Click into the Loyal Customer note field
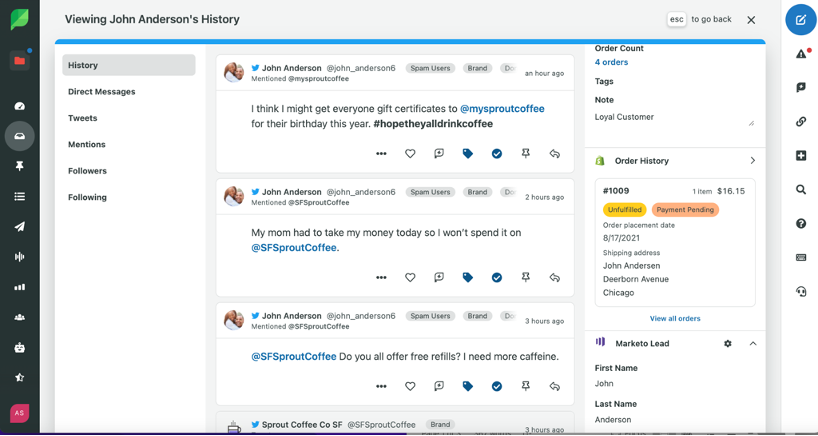Screen dimensions: 818x436 point(672,117)
